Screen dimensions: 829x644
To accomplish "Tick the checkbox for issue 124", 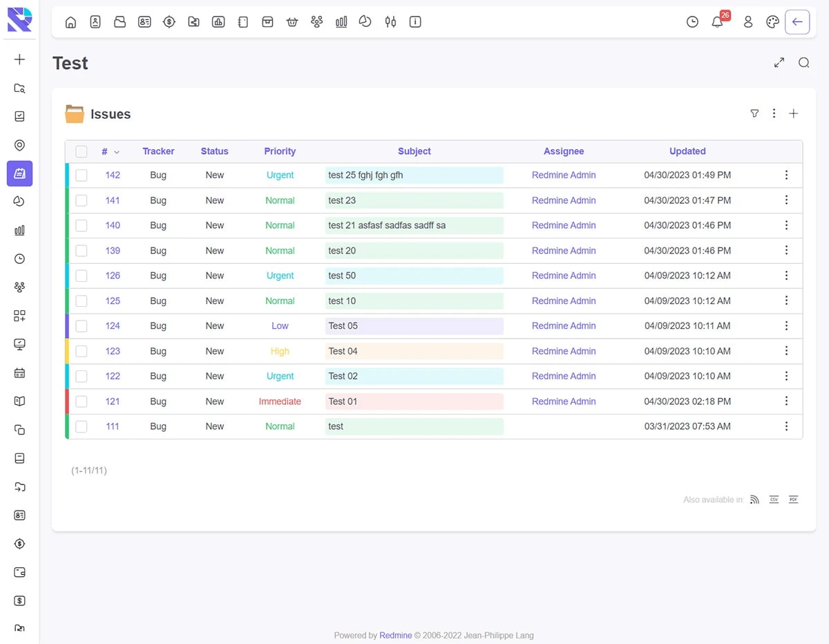I will point(82,326).
